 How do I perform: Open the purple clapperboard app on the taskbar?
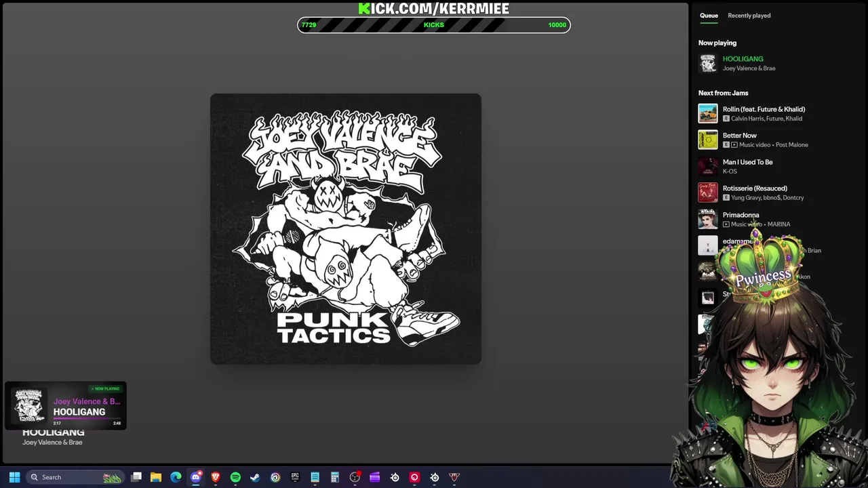click(x=374, y=477)
